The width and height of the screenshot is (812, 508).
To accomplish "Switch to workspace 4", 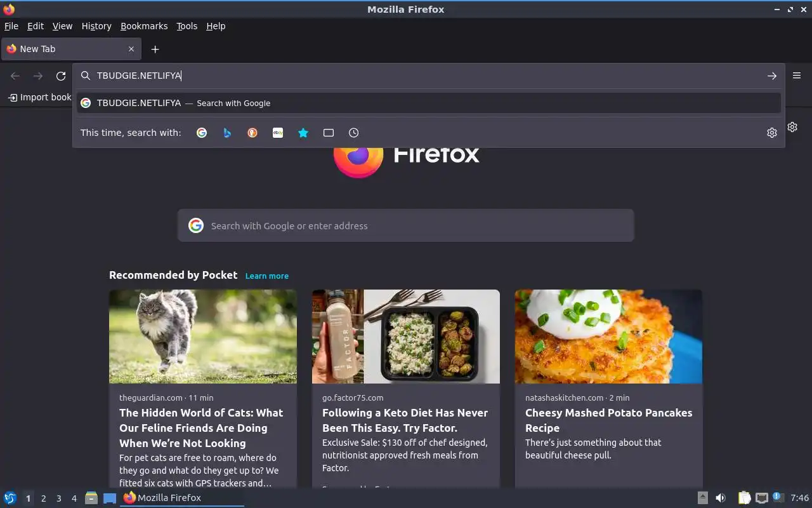I will tap(74, 498).
